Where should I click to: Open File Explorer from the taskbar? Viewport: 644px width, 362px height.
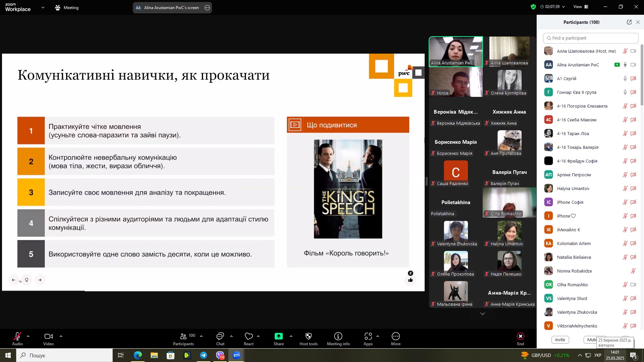(154, 355)
